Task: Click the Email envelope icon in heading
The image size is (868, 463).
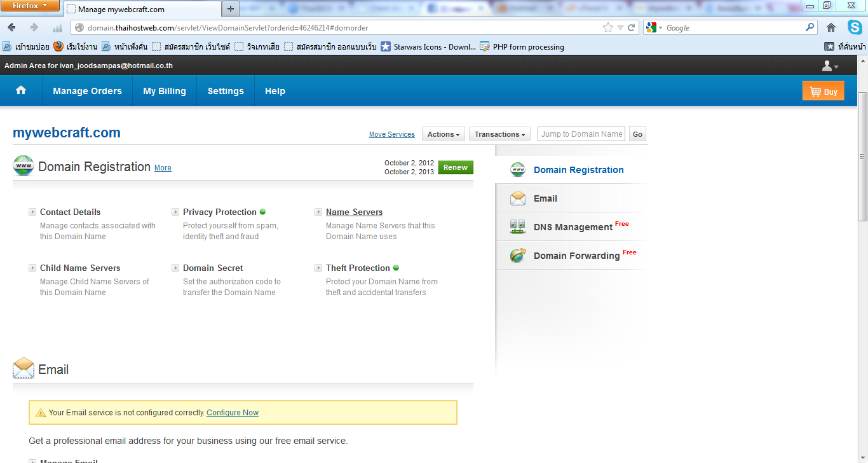Action: pos(24,368)
